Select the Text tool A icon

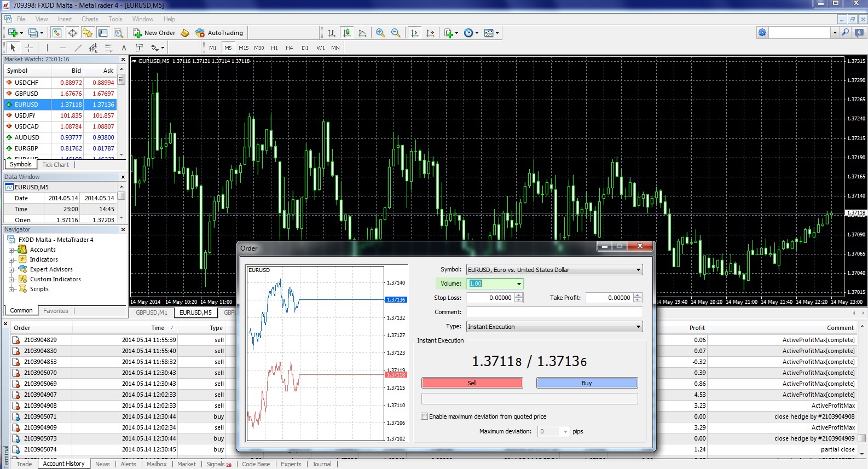pyautogui.click(x=124, y=48)
